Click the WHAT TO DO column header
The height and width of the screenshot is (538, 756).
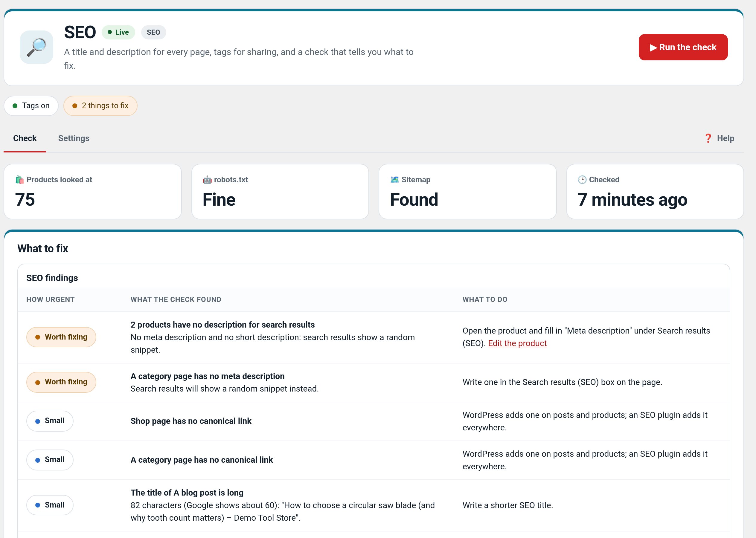(485, 299)
